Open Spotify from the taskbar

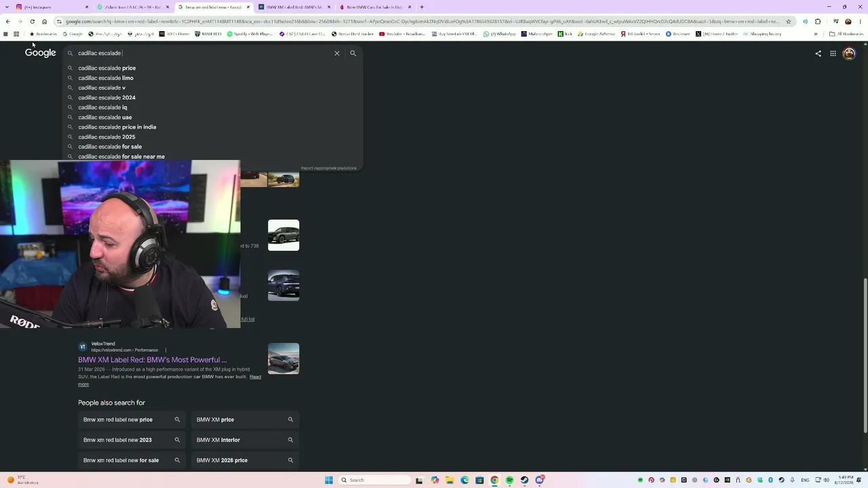(x=509, y=480)
